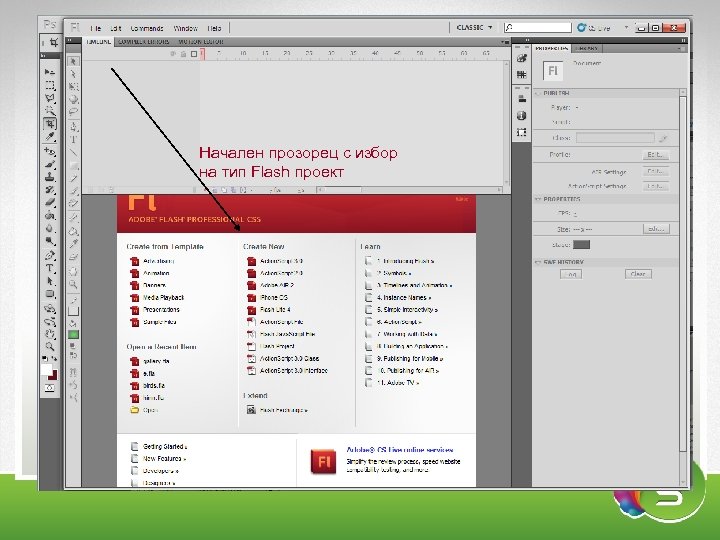Toggle layer outlines icon in timeline header
The height and width of the screenshot is (540, 720).
(x=194, y=54)
